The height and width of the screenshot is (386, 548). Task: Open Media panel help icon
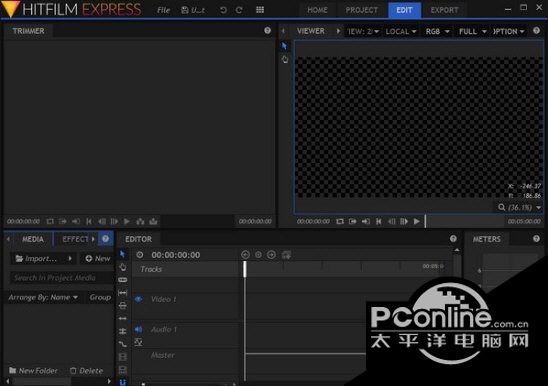[106, 238]
